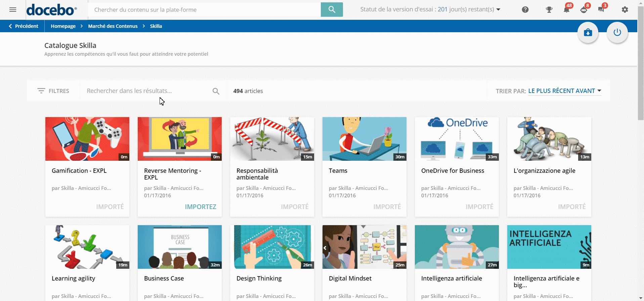Open notifications bell with 48 badge
The width and height of the screenshot is (644, 301).
point(567,9)
